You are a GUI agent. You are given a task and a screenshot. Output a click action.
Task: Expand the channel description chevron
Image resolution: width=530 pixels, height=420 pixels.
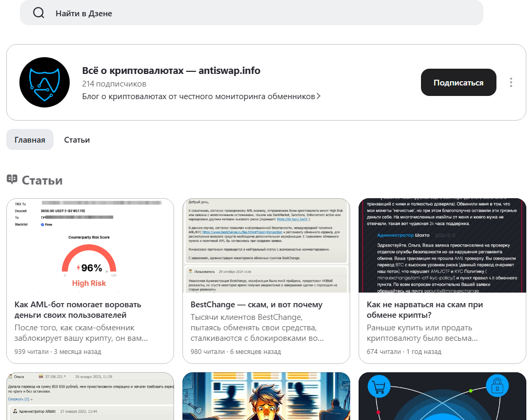[318, 96]
